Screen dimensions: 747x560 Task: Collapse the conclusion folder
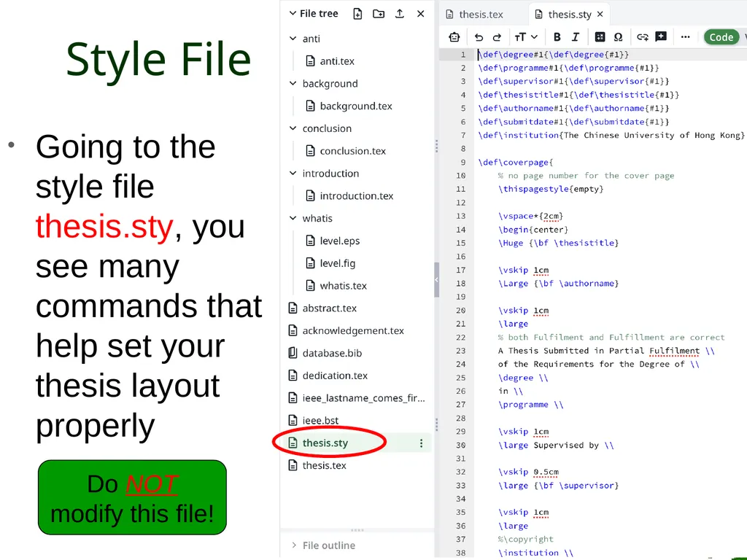[x=293, y=128]
